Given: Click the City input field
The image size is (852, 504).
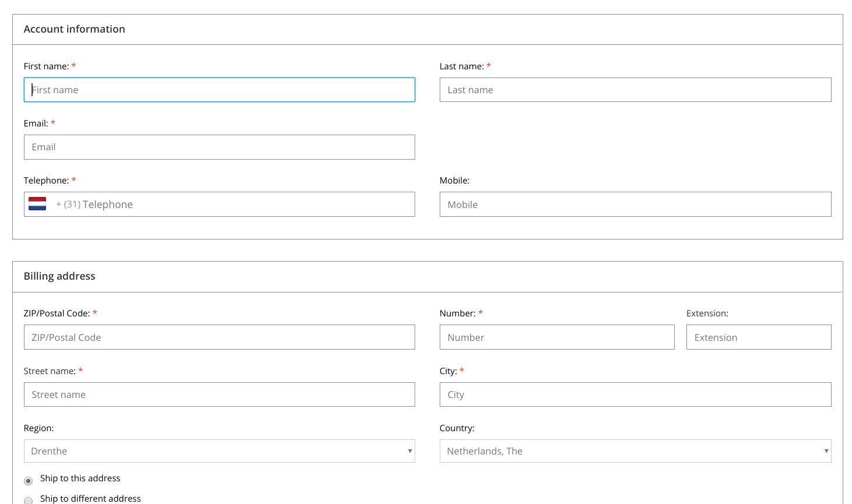Looking at the screenshot, I should tap(635, 394).
